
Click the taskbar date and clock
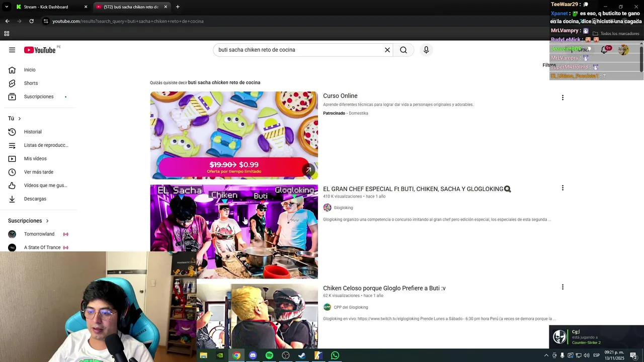tap(614, 355)
